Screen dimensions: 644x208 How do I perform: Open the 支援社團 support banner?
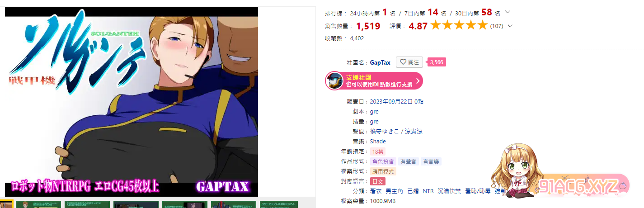pos(374,80)
